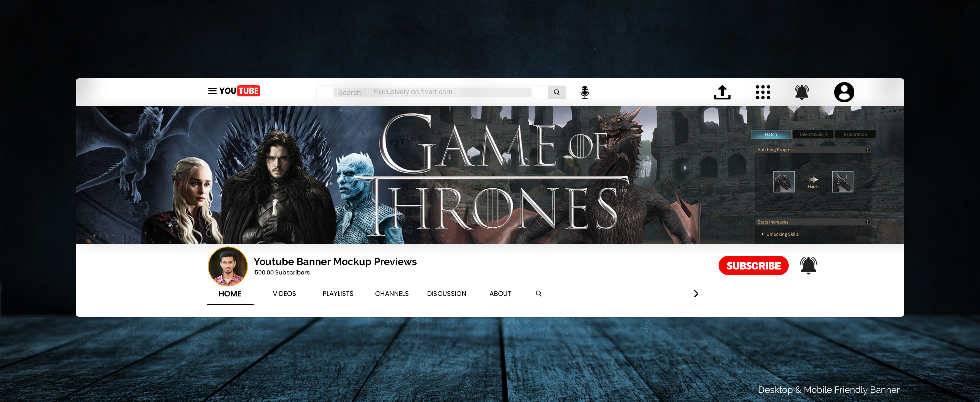Click the red SUBSCRIBE button

pyautogui.click(x=753, y=266)
